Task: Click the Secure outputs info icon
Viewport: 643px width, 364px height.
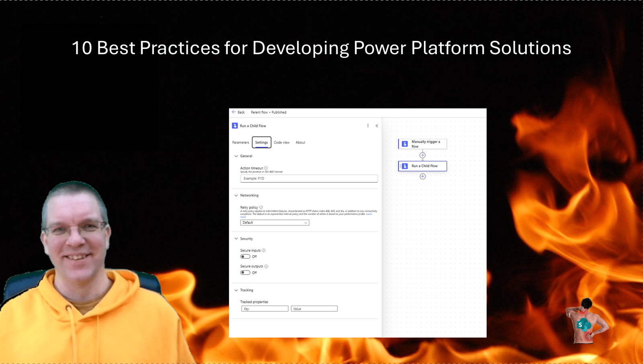Action: click(x=266, y=266)
